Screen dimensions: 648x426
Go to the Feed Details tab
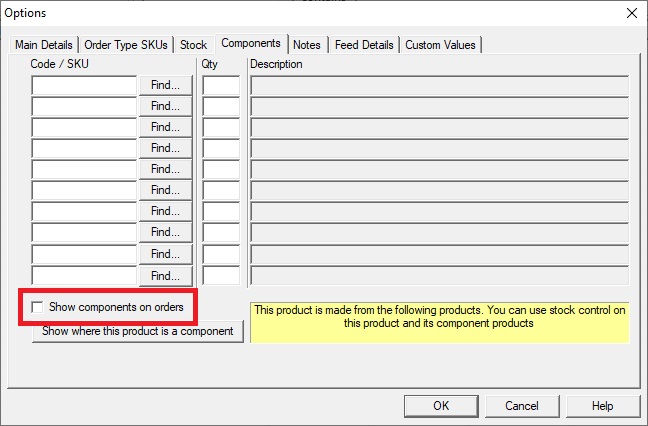point(364,45)
